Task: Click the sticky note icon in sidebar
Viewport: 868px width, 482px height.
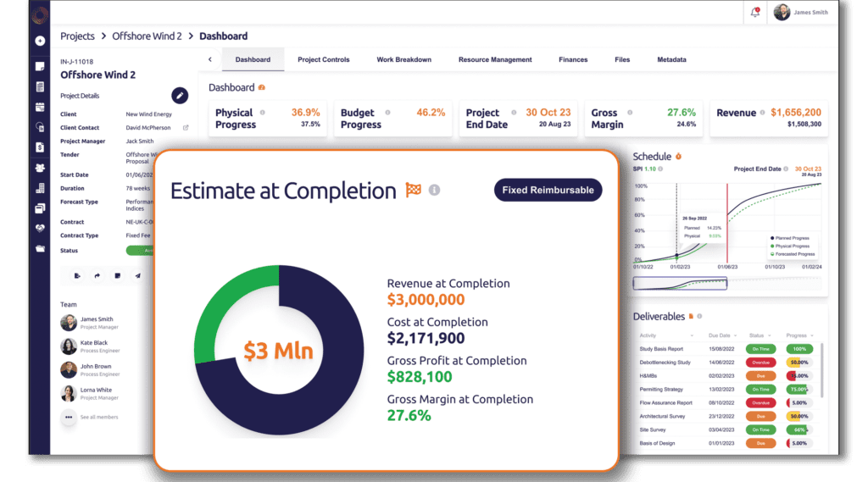Action: pyautogui.click(x=40, y=66)
